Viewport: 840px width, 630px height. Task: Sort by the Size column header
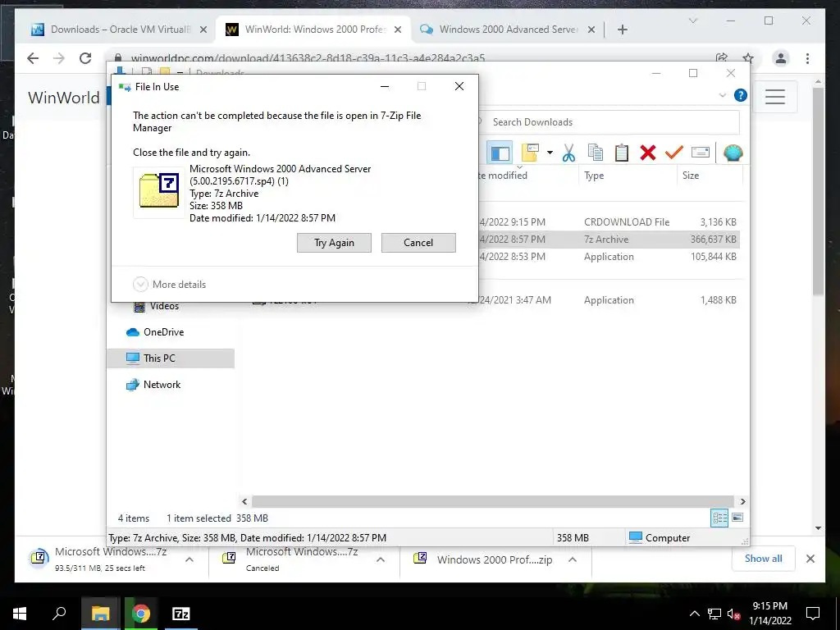point(691,176)
